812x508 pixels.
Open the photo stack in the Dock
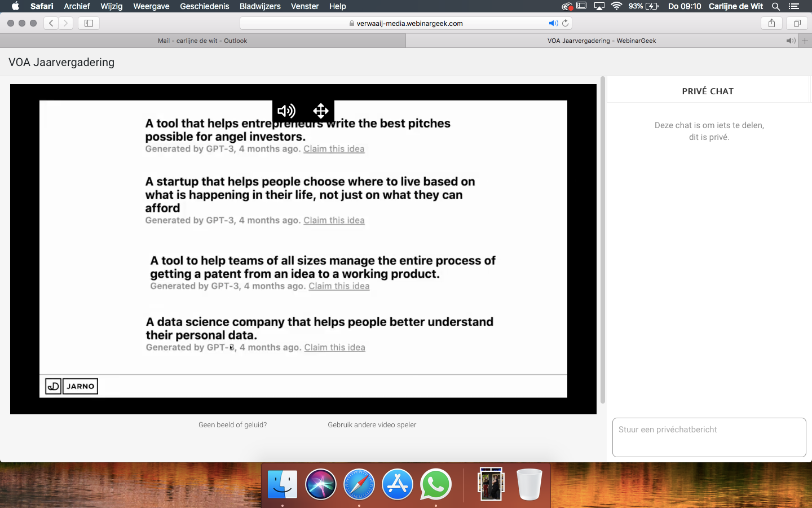[x=491, y=484]
